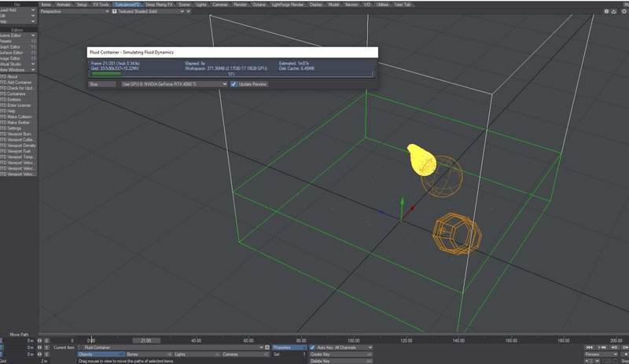The image size is (629, 364).
Task: Open the LightForge Render tab
Action: pos(288,5)
